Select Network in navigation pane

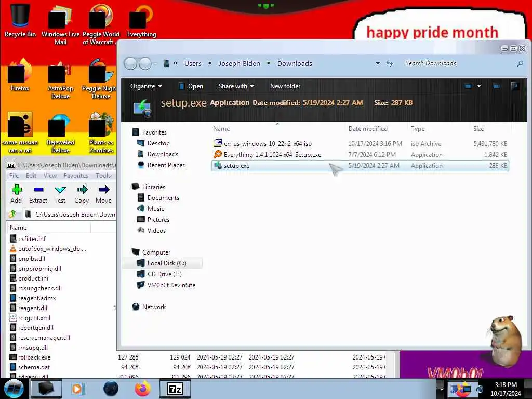(x=154, y=307)
